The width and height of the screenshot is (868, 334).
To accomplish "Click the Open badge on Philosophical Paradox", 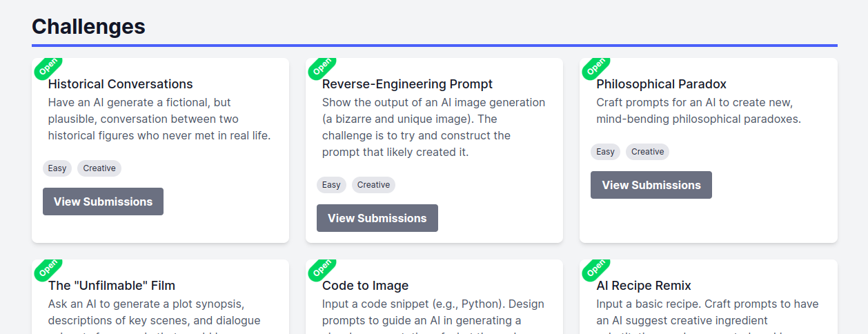I will (596, 67).
